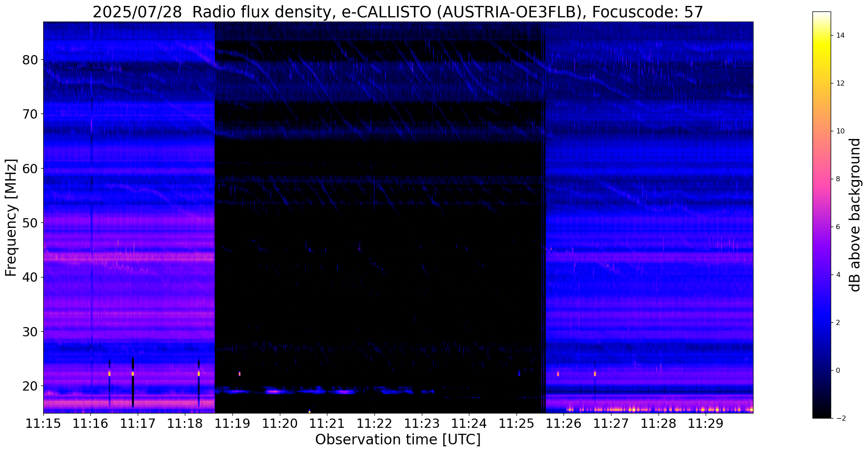The height and width of the screenshot is (452, 868).
Task: Click the colorbar tick value 14
Action: pyautogui.click(x=840, y=36)
